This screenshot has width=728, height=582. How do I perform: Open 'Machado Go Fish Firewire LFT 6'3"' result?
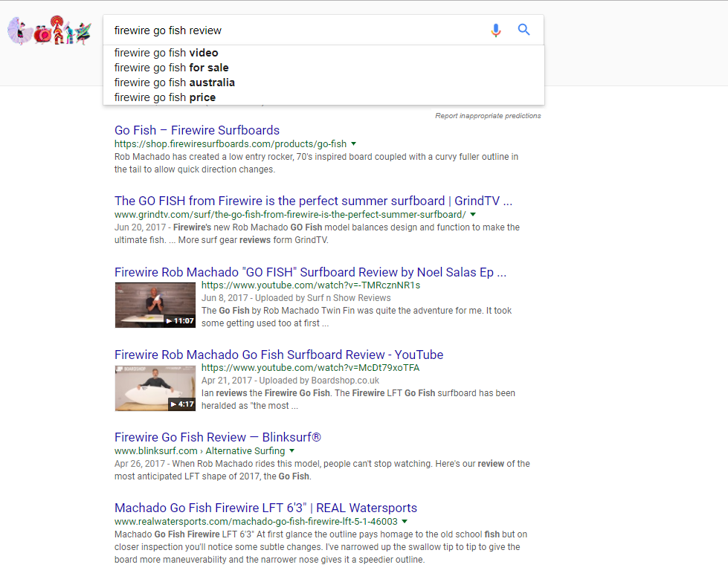point(265,508)
